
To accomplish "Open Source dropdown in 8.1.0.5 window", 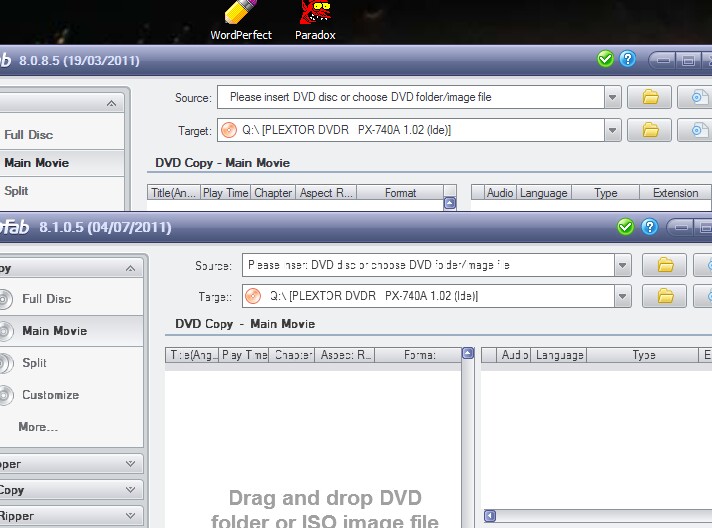I will click(x=623, y=265).
